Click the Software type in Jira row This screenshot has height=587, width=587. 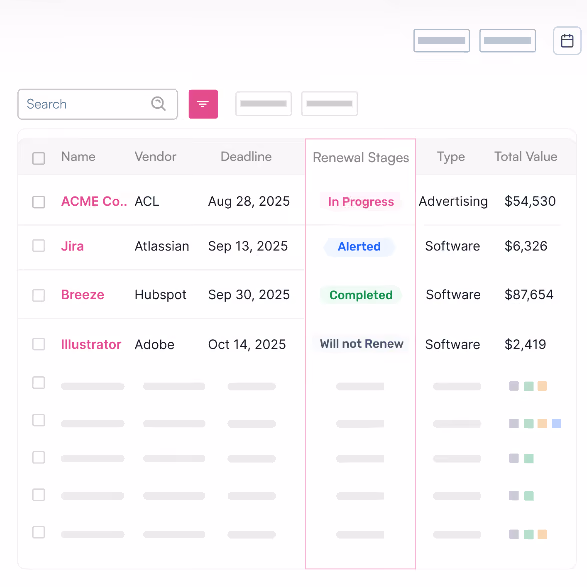click(x=452, y=246)
